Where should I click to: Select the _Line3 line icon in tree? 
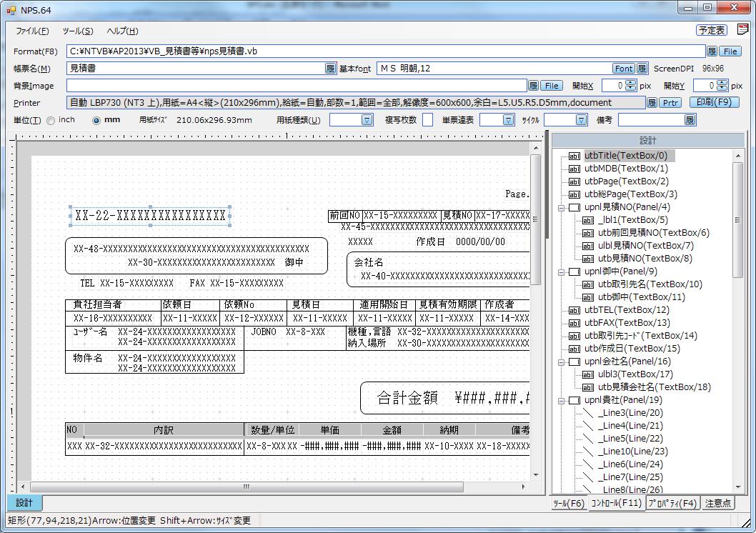[x=588, y=413]
